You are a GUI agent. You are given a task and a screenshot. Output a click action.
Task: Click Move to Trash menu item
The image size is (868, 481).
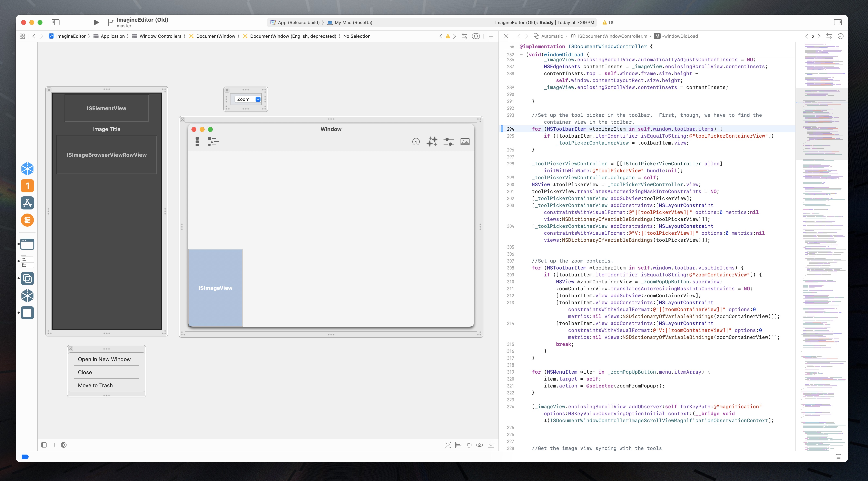point(95,385)
